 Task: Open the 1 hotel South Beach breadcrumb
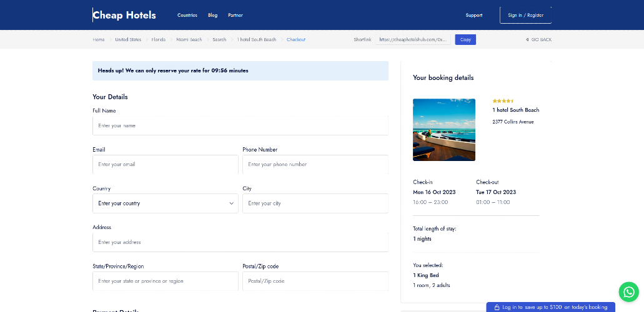(257, 40)
